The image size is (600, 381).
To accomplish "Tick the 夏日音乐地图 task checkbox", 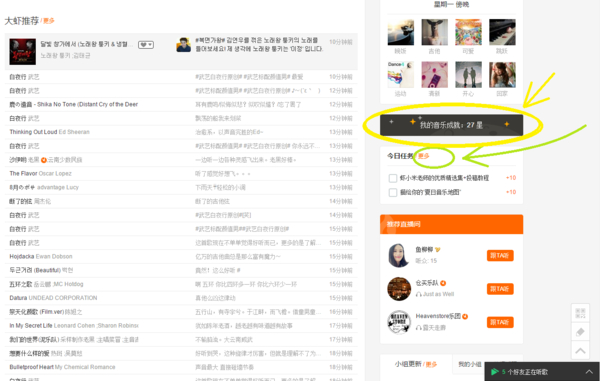I will (x=393, y=192).
